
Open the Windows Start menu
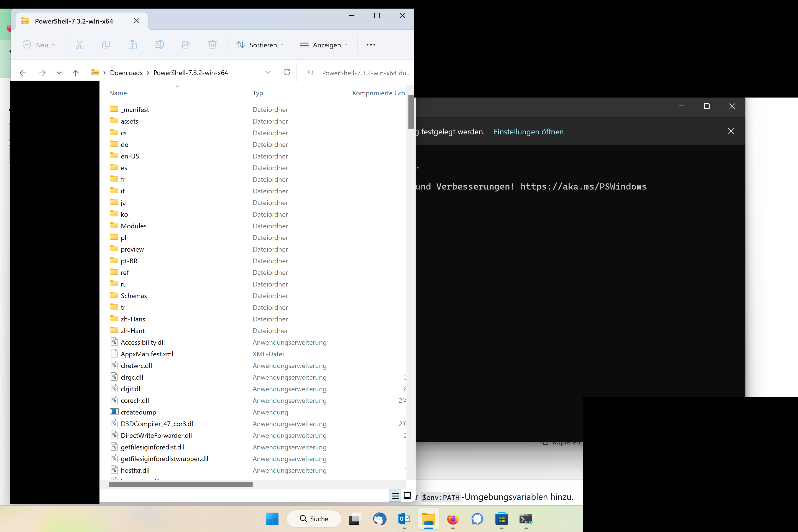tap(272, 519)
